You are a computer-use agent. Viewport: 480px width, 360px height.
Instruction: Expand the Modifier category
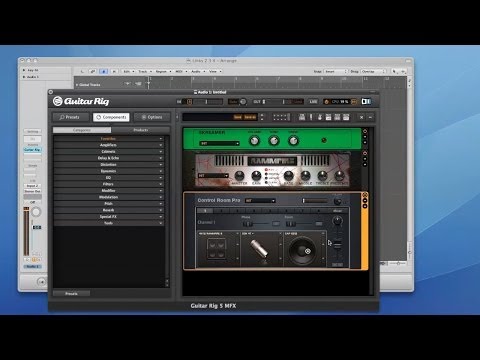[x=109, y=191]
